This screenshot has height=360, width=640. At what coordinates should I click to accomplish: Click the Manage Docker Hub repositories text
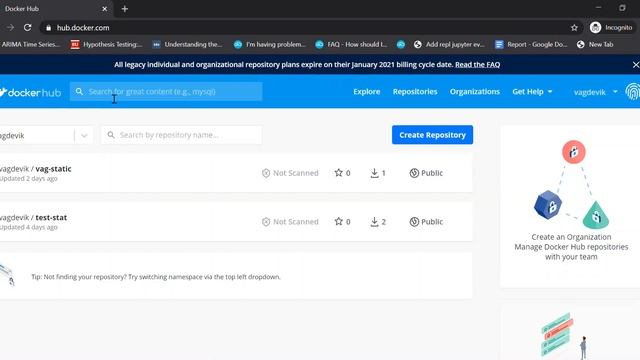[571, 247]
